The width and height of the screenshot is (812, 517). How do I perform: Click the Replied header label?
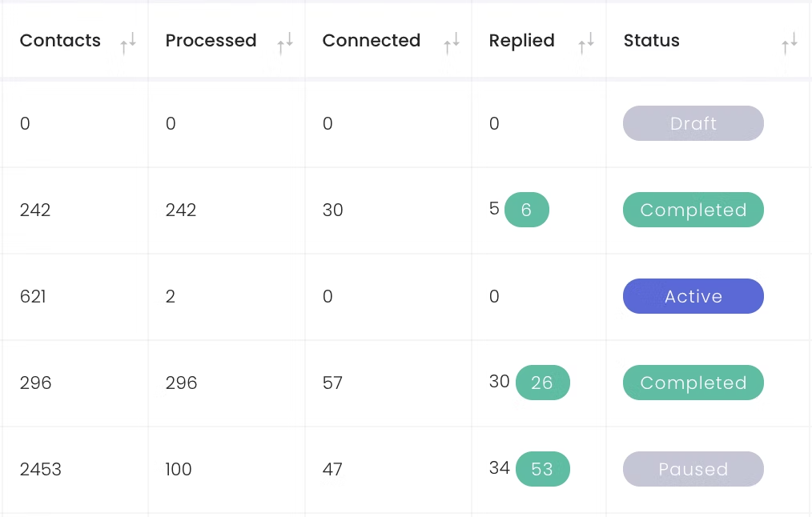[x=521, y=41]
